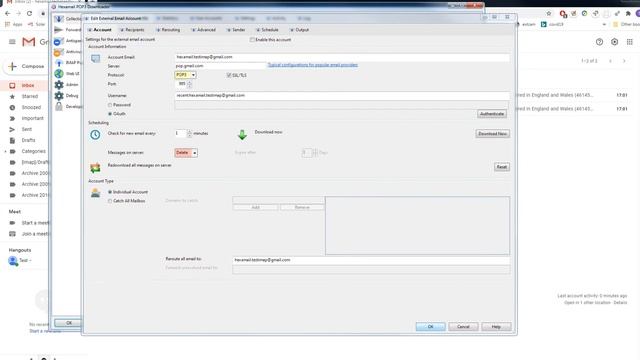Click the Redownload all messages arrows icon
640x360 pixels.
pyautogui.click(x=95, y=168)
